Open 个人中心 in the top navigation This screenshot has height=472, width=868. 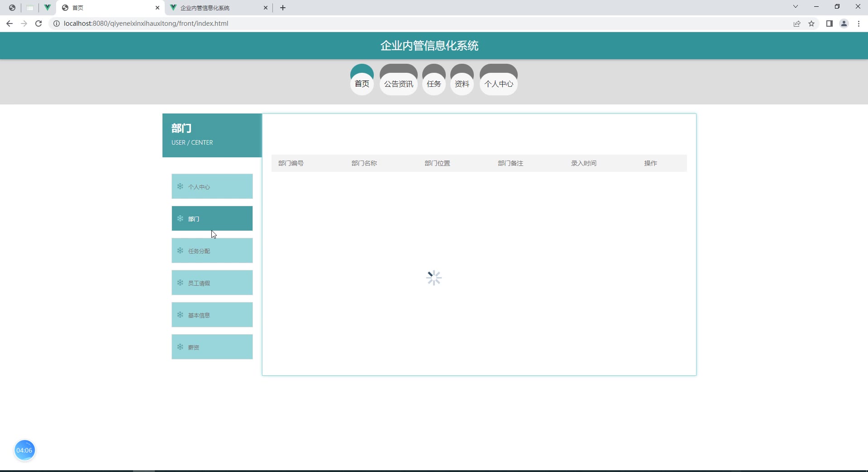point(498,84)
